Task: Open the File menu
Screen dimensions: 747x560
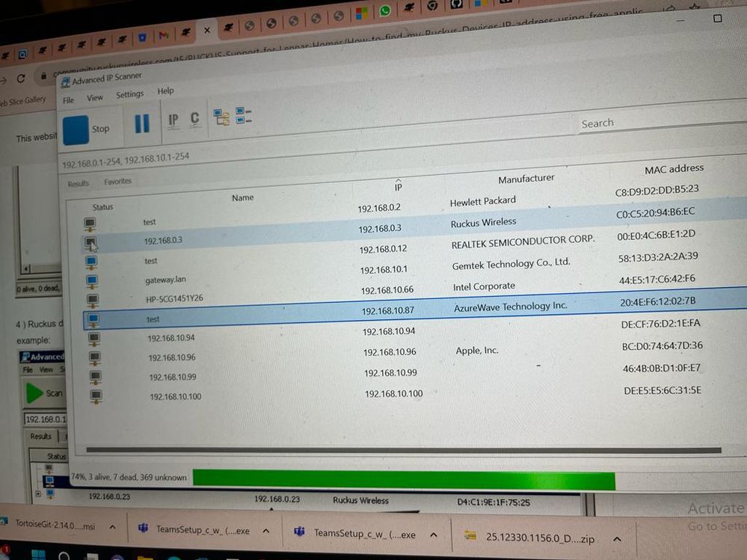Action: pos(68,100)
